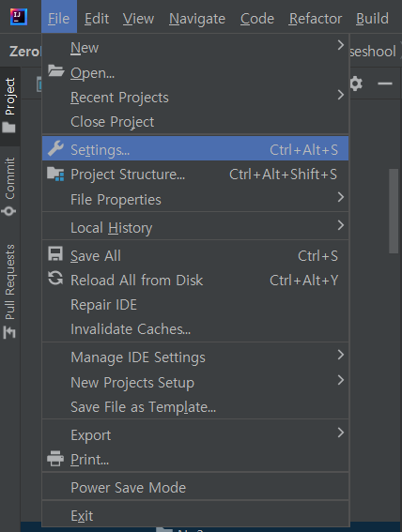402x532 pixels.
Task: Click the folder icon next to Open
Action: (x=55, y=71)
